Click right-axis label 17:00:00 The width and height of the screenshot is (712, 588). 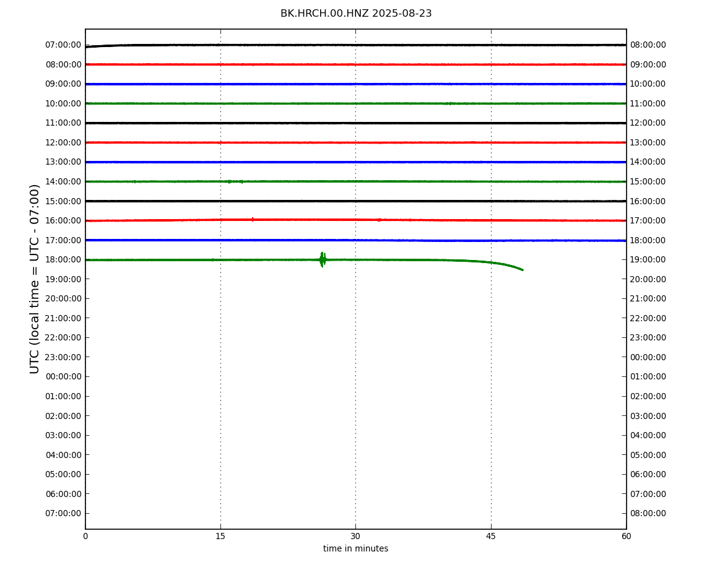click(648, 221)
